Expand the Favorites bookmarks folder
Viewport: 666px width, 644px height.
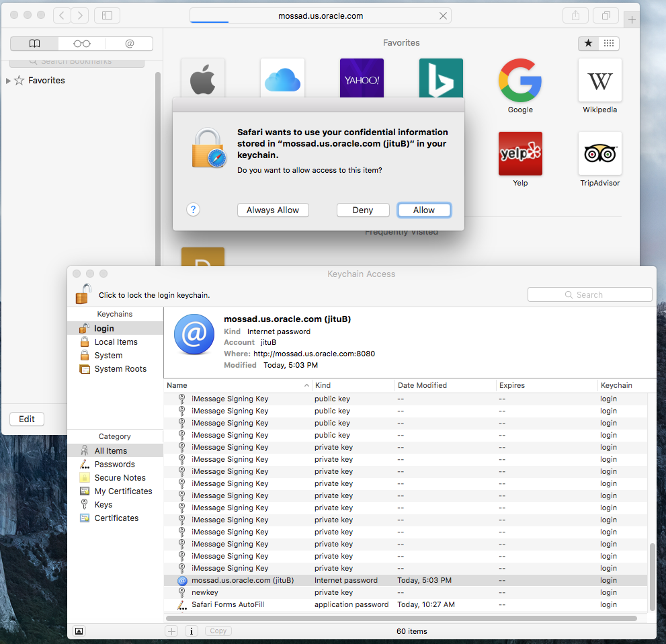coord(8,81)
